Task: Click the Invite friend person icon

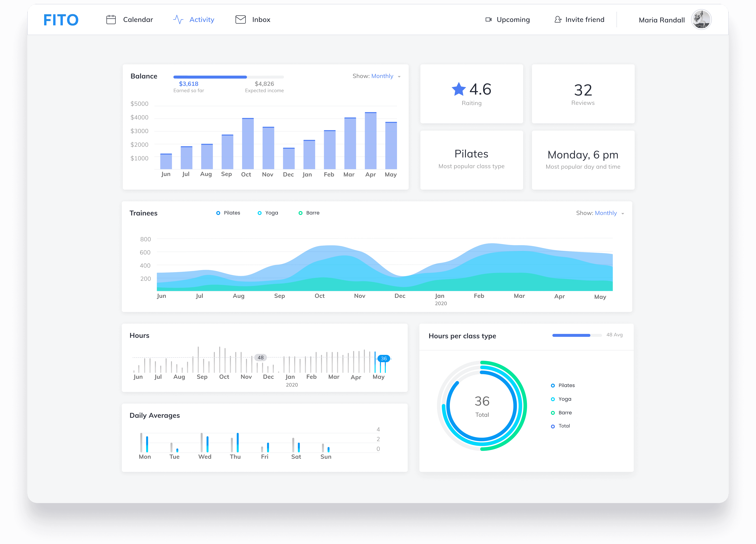Action: coord(558,20)
